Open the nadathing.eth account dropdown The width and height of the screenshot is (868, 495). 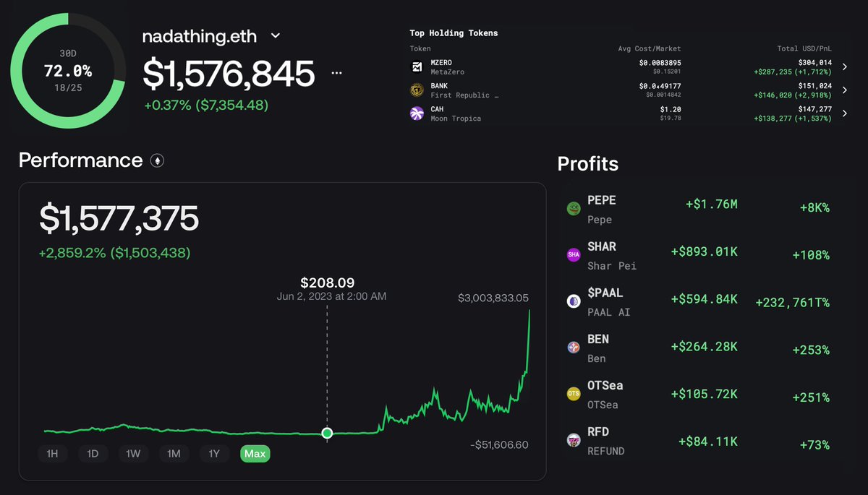[274, 35]
